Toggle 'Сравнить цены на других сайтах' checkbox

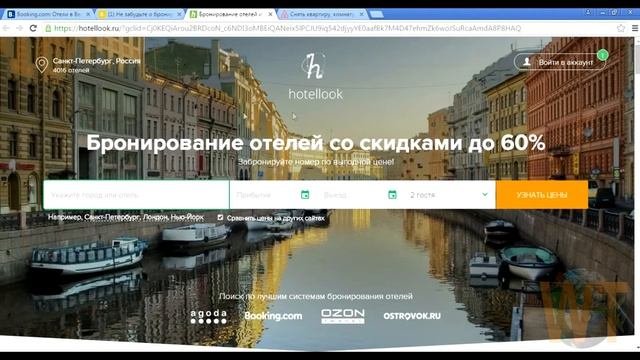click(220, 218)
